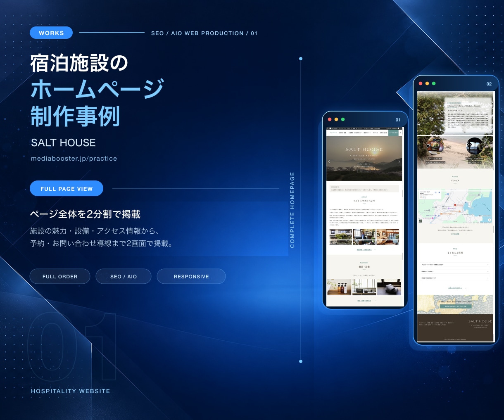
Task: Click red close dot on mockup 02
Action: 421,83
